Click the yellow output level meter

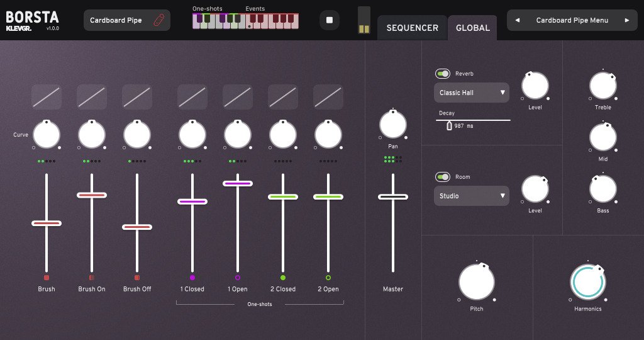coord(364,20)
